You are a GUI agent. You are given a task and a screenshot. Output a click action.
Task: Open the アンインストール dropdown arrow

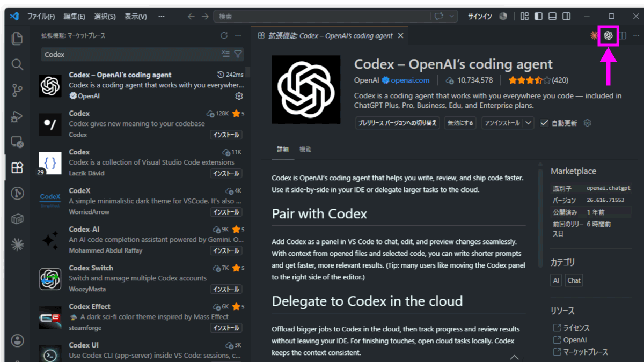pyautogui.click(x=529, y=123)
